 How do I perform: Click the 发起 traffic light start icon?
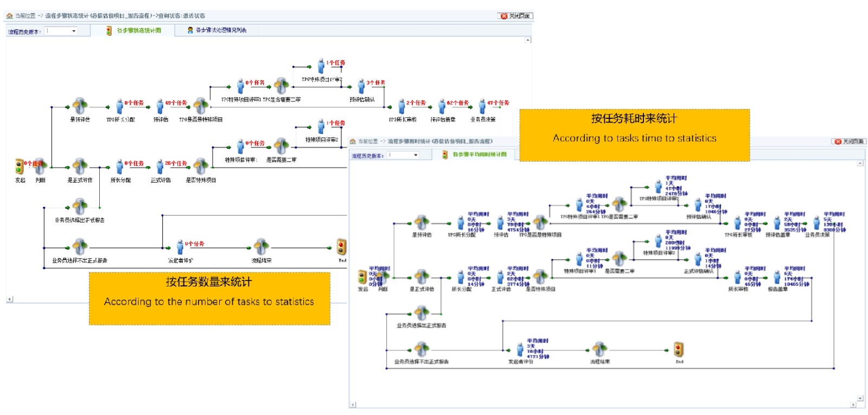click(20, 166)
